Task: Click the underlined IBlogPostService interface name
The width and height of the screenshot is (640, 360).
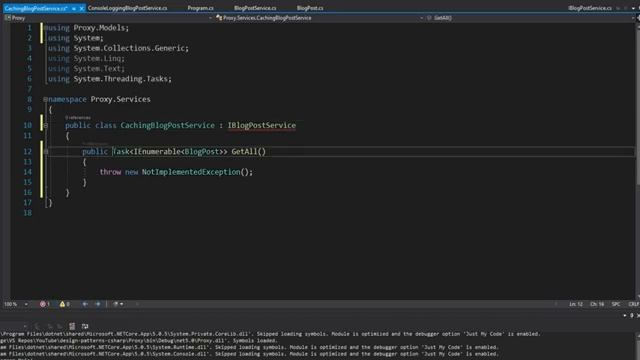Action: point(262,125)
